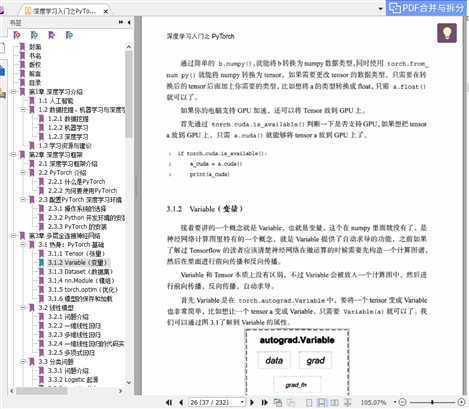Go to 1.2.2 机器学习 bookmark
This screenshot has height=409, width=469.
(68, 128)
